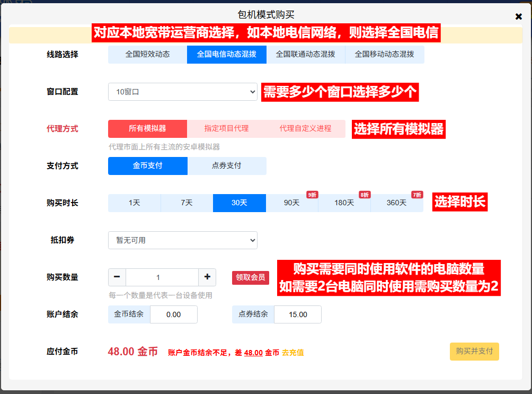
Task: Switch to 指定项目代理 proxy mode
Action: [227, 129]
